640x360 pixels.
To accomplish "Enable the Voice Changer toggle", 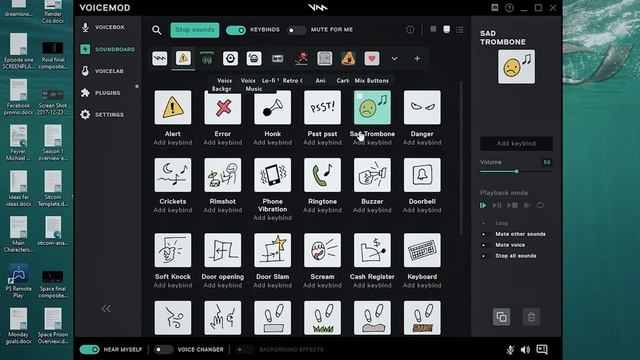I will point(163,349).
